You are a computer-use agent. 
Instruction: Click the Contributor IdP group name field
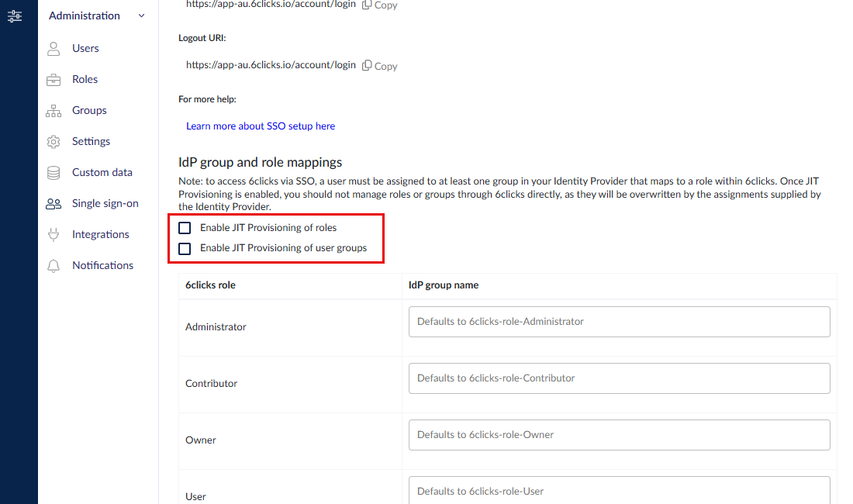pyautogui.click(x=619, y=378)
